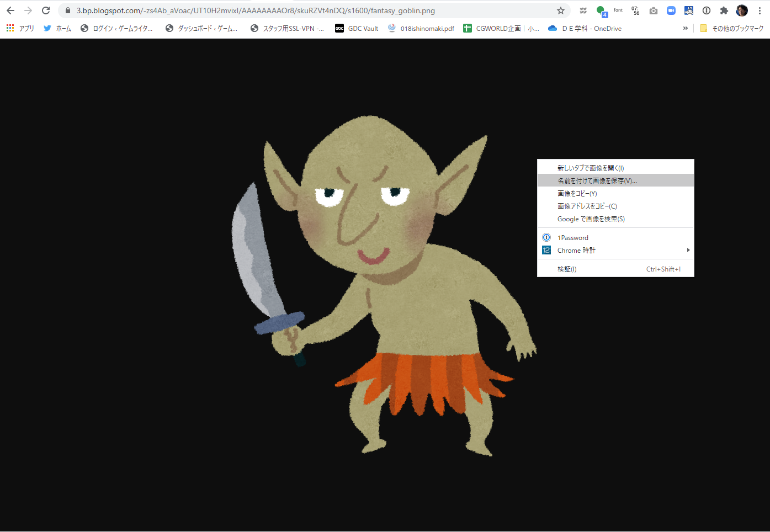The width and height of the screenshot is (770, 532).
Task: Select 画像アドレスをコピー menu entry
Action: [615, 206]
